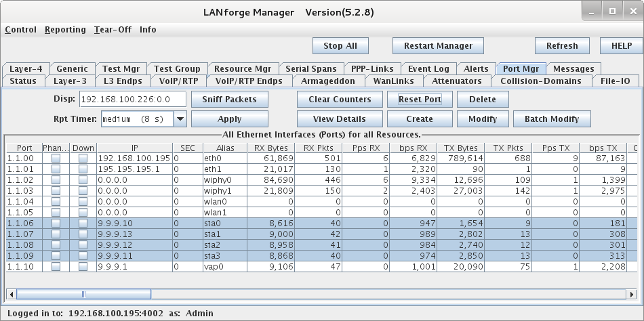Click Clear Counters
Screen dimensions: 644x321
pyautogui.click(x=340, y=100)
